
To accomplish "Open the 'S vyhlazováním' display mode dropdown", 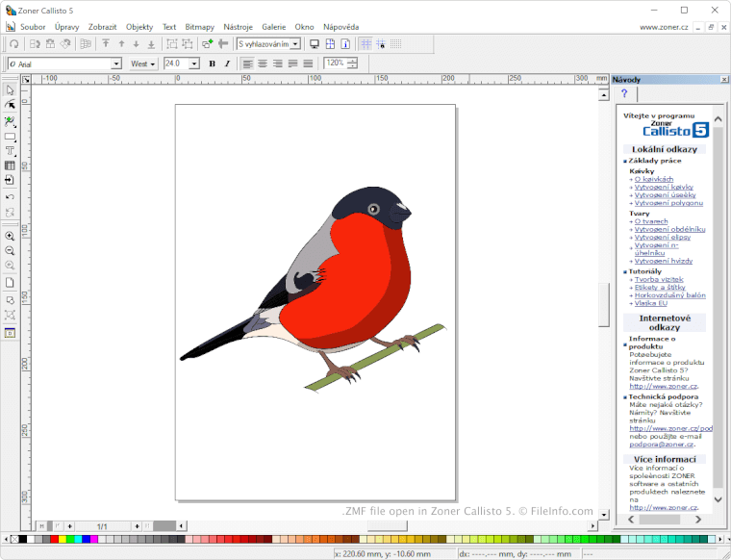I will click(x=295, y=43).
